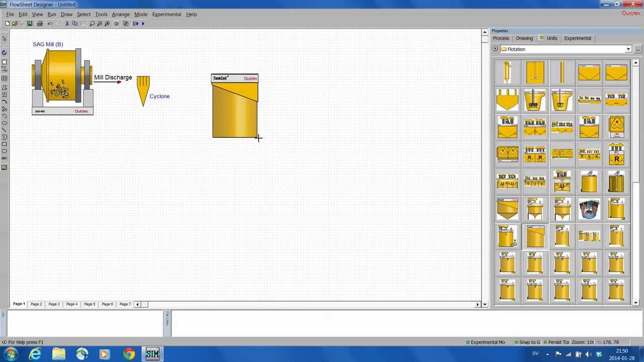This screenshot has height=362, width=644.
Task: Expand the arrow beside Flotation folder
Action: pos(495,49)
